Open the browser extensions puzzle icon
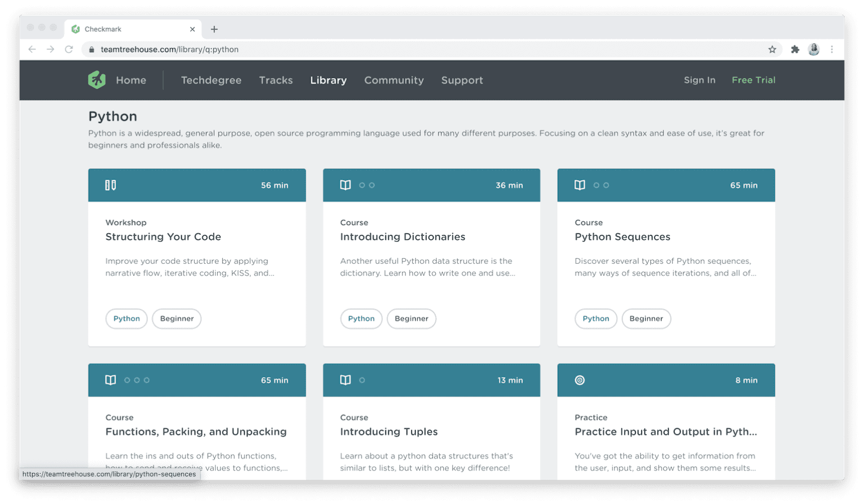 (x=795, y=49)
